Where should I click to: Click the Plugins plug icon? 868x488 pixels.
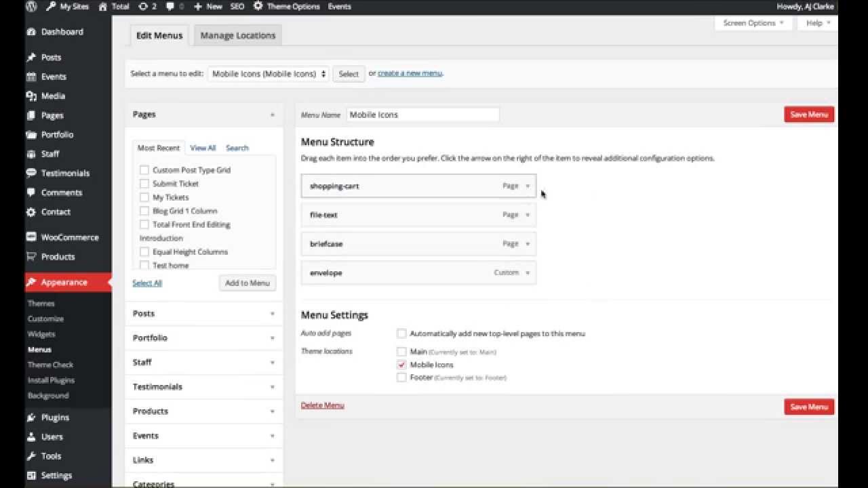coord(31,418)
